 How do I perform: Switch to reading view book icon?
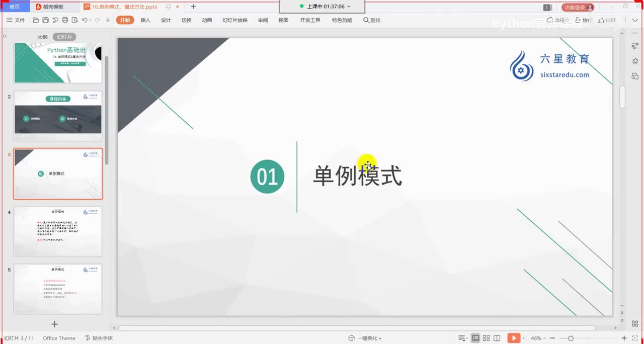tap(497, 338)
